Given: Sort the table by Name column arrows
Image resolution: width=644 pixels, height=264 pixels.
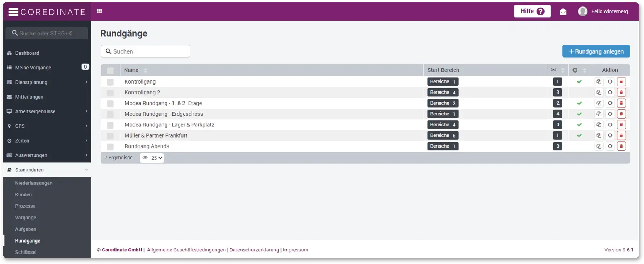Looking at the screenshot, I should coord(145,70).
